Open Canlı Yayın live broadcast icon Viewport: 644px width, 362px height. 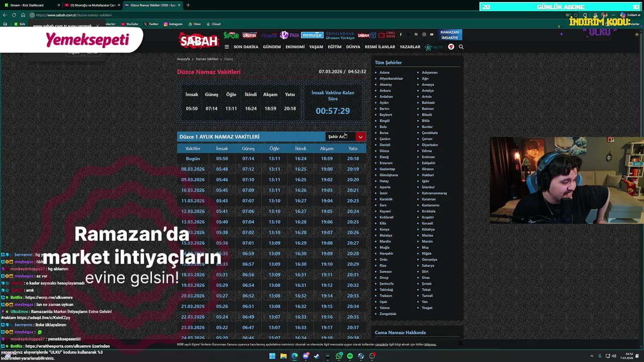pos(386,35)
